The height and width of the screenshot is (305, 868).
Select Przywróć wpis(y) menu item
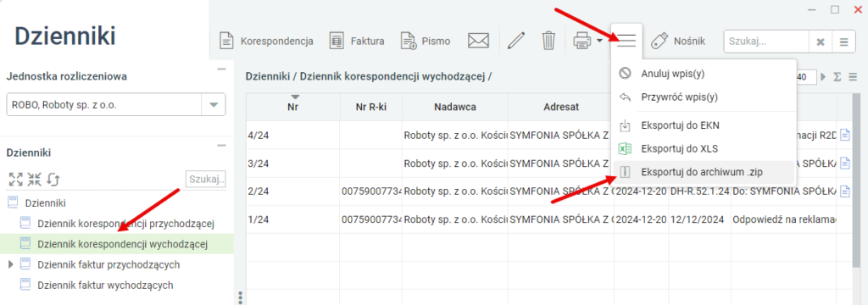click(x=704, y=97)
